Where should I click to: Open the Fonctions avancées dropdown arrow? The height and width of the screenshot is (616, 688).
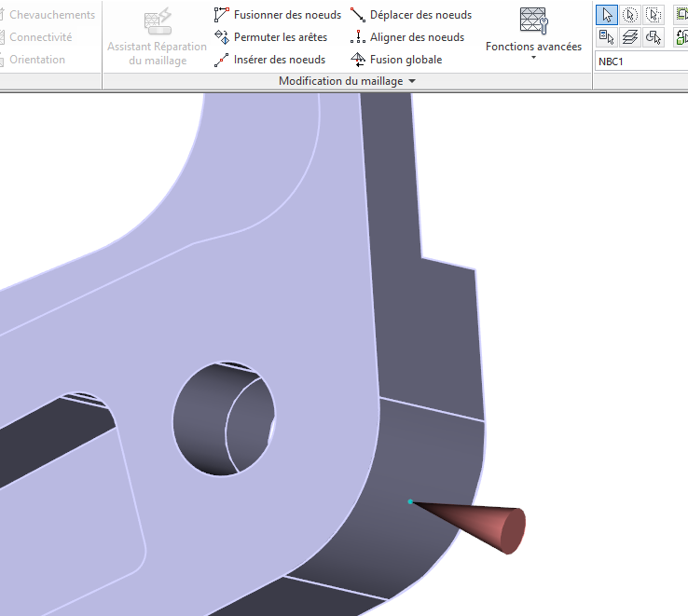[533, 58]
